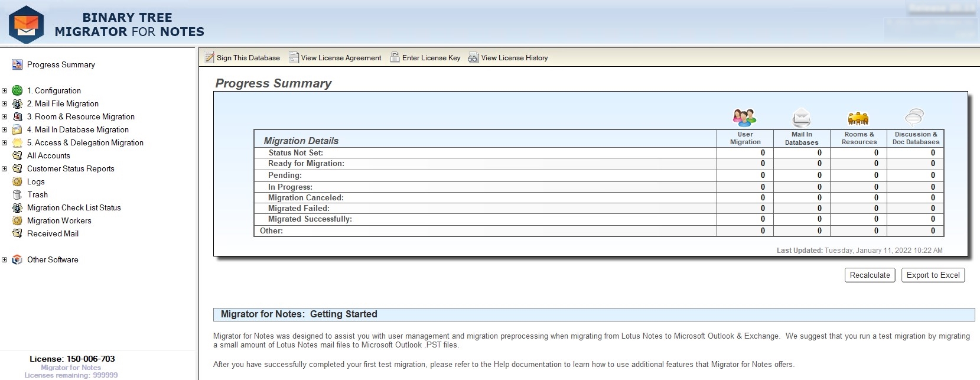This screenshot has width=980, height=380.
Task: Open the Received Mail view
Action: 53,233
